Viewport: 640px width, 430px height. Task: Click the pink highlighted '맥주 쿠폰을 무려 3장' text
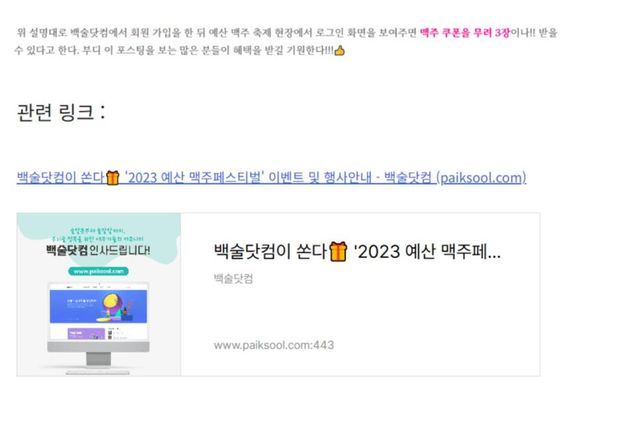(465, 33)
